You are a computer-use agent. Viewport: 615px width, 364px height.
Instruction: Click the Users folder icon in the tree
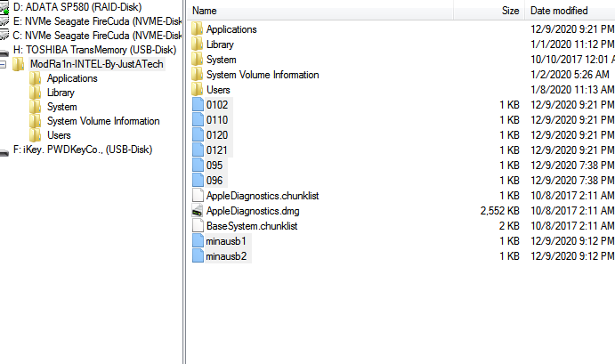[35, 135]
